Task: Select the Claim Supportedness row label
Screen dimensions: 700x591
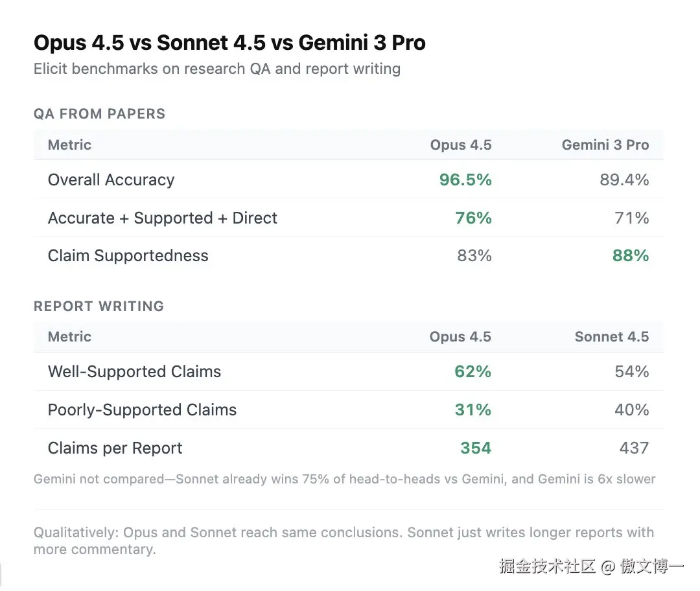Action: tap(128, 255)
